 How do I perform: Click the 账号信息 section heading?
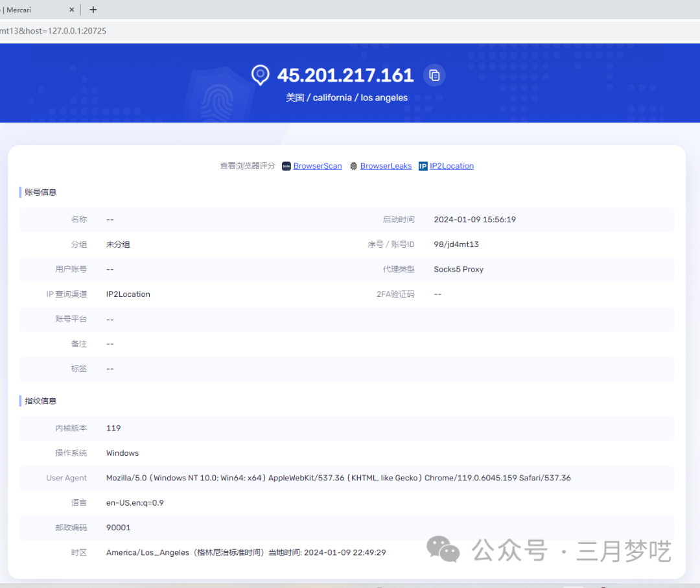[40, 193]
